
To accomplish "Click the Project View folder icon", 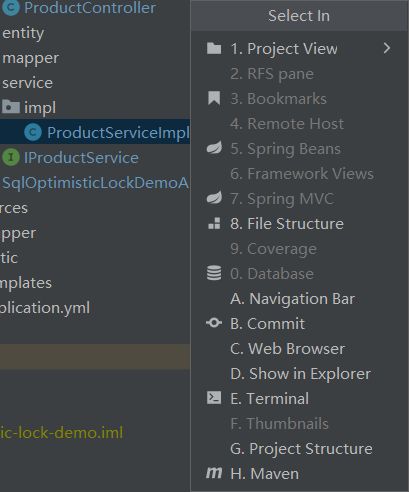I will coord(214,49).
